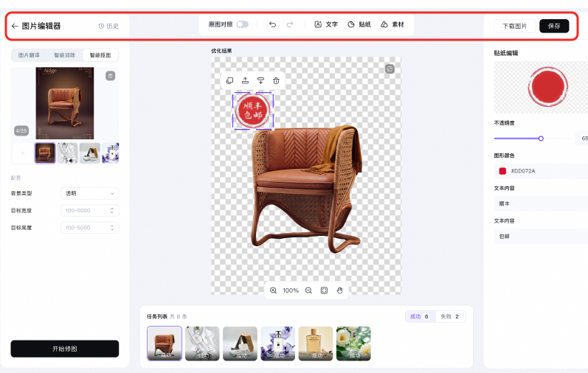Open the chair task in 任务列表
The width and height of the screenshot is (588, 373).
point(165,344)
